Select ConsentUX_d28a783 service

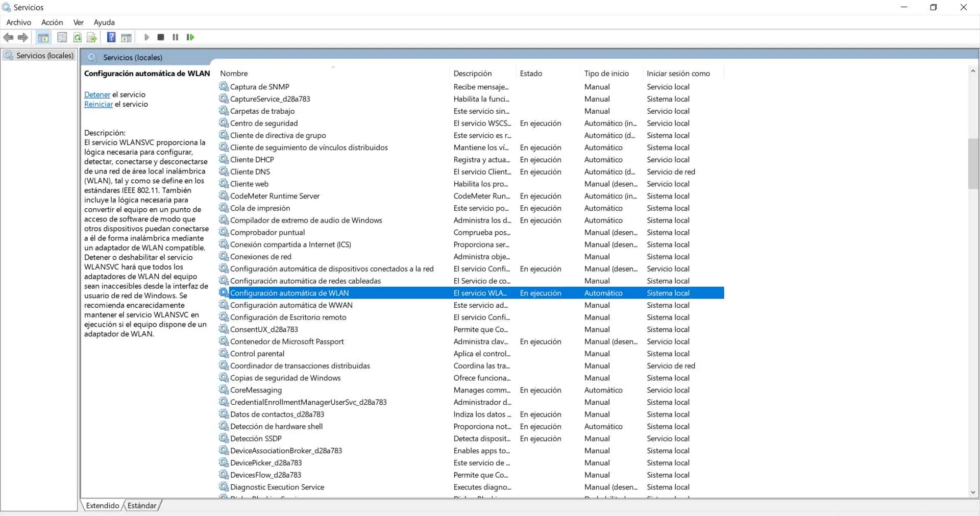(471, 329)
